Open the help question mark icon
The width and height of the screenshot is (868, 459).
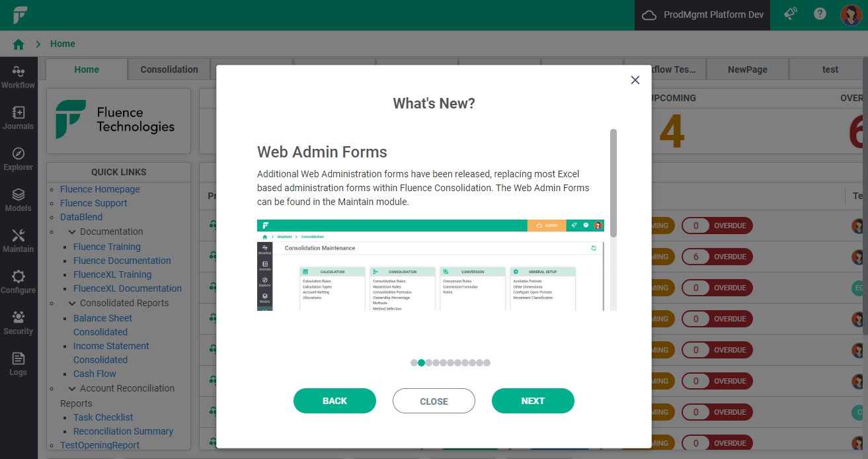(820, 14)
